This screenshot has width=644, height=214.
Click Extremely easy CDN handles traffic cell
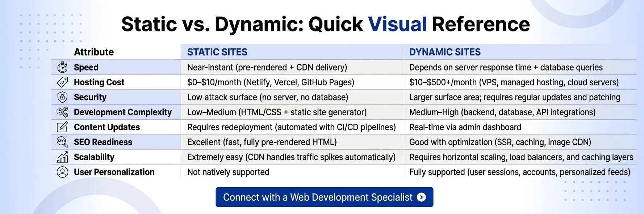291,157
